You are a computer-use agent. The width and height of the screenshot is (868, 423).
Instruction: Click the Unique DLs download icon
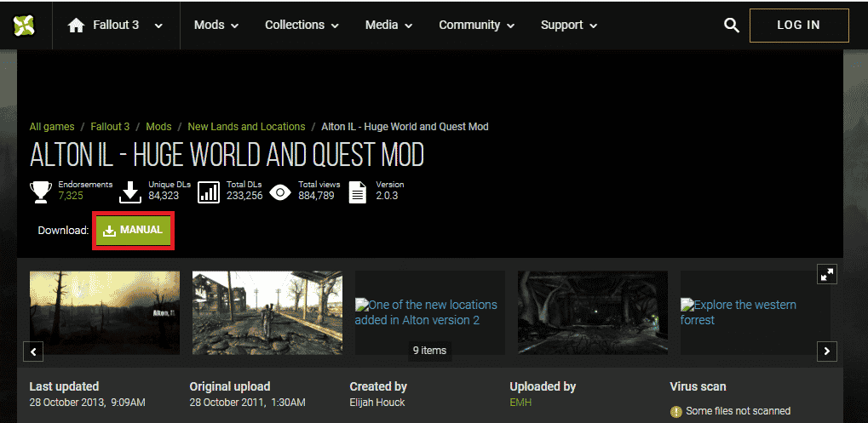coord(130,192)
